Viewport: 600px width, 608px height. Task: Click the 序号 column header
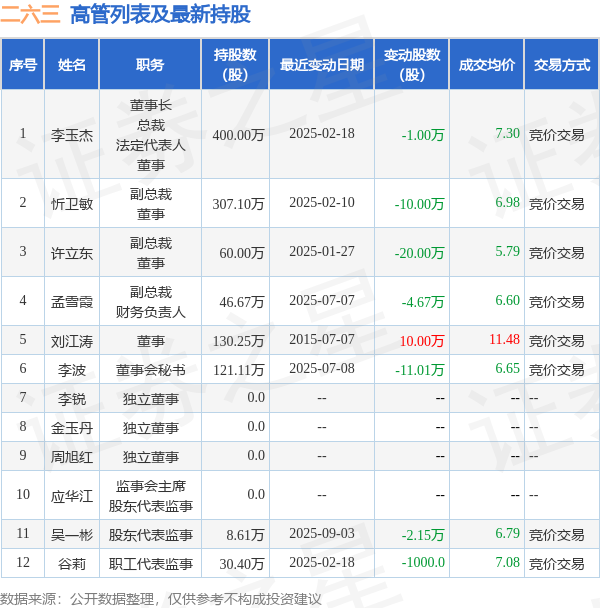(x=22, y=64)
